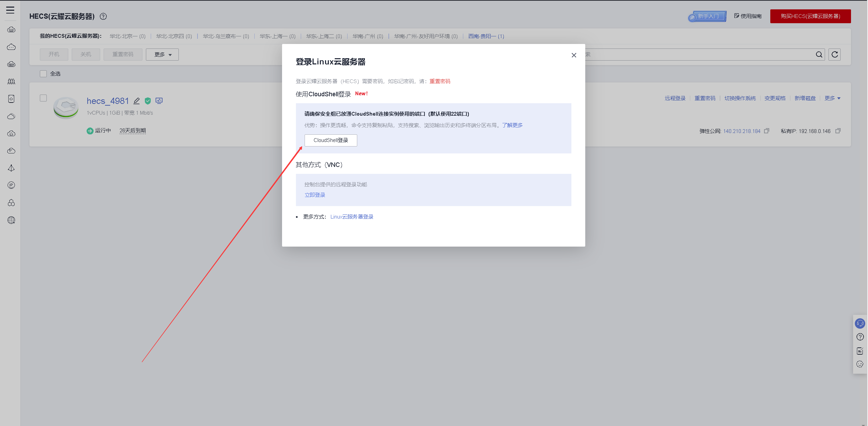Screen dimensions: 868x426
Task: Open the hamburger navigation menu
Action: click(10, 10)
